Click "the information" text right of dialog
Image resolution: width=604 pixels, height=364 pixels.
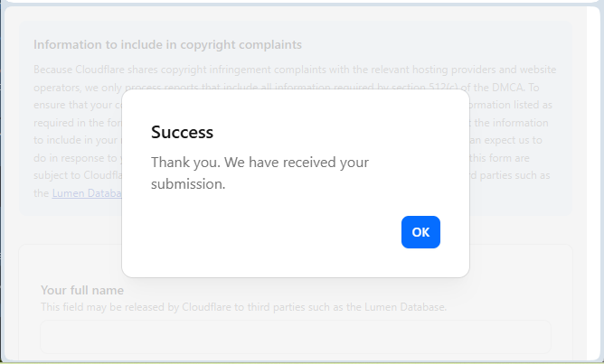click(x=511, y=123)
